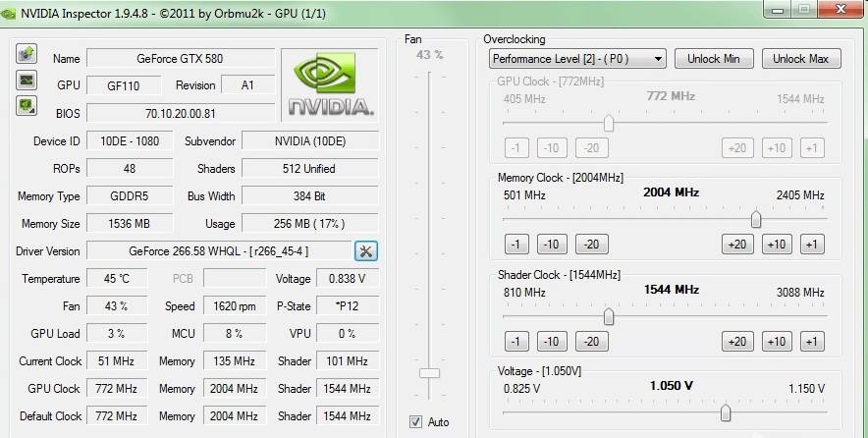Click the MCU field 8 %

coord(234,333)
